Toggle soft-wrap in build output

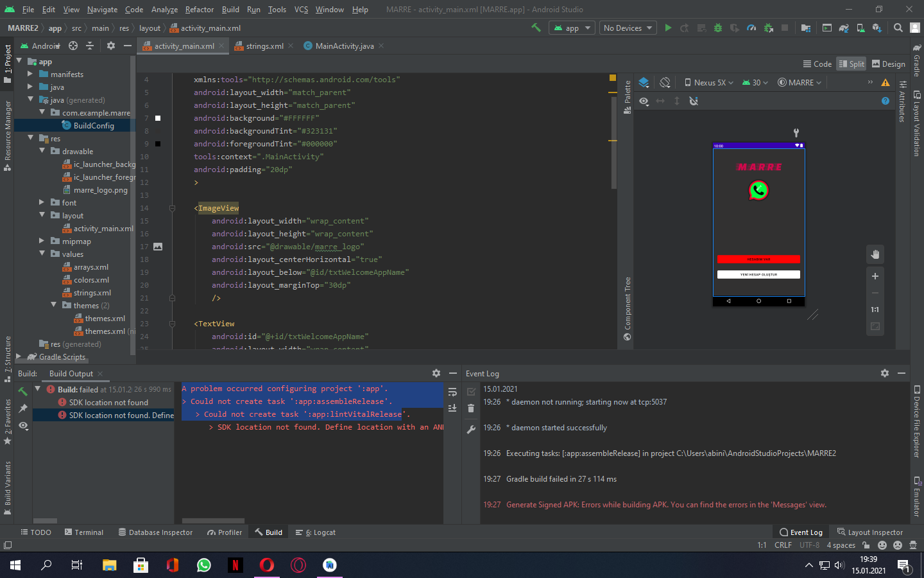click(x=452, y=392)
